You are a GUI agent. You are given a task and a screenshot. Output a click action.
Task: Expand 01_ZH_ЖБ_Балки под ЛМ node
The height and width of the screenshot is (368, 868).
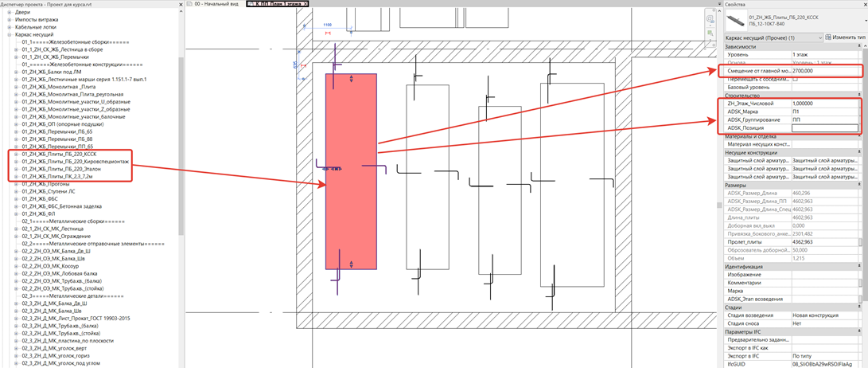tap(17, 72)
